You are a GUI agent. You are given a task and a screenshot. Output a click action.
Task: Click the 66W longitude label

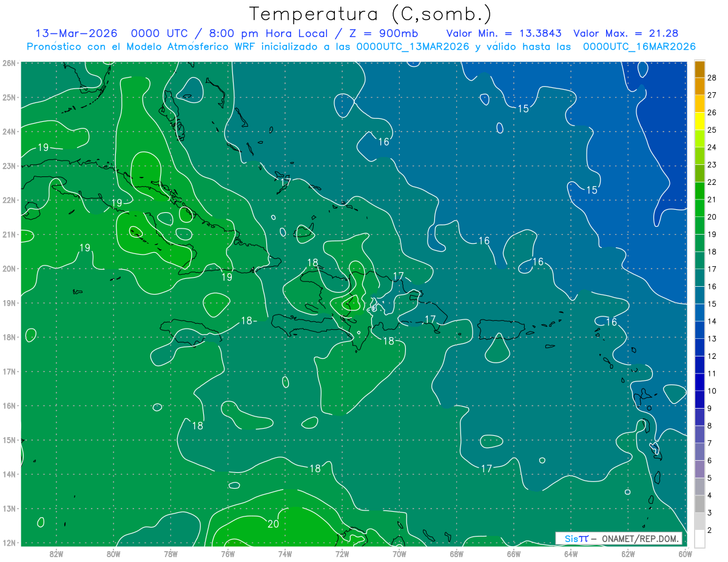pos(513,553)
